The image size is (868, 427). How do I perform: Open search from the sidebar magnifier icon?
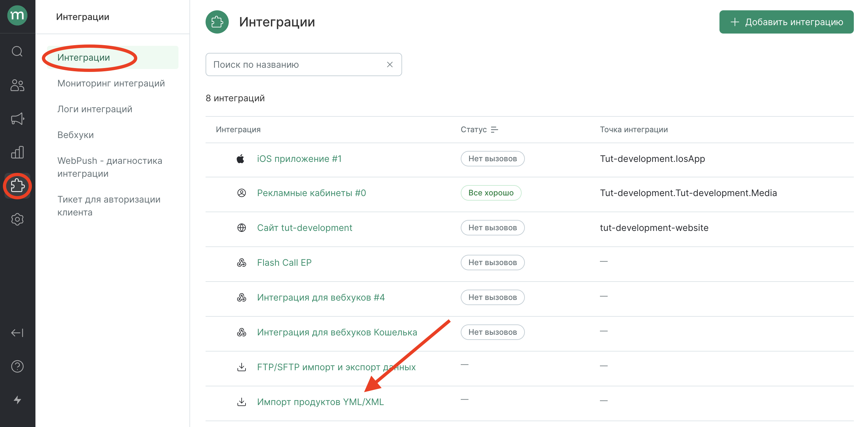click(17, 52)
